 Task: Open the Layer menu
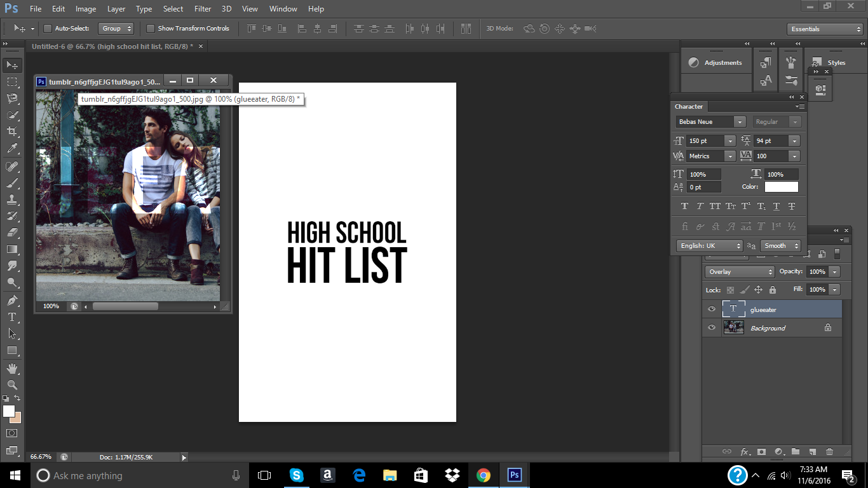click(116, 9)
